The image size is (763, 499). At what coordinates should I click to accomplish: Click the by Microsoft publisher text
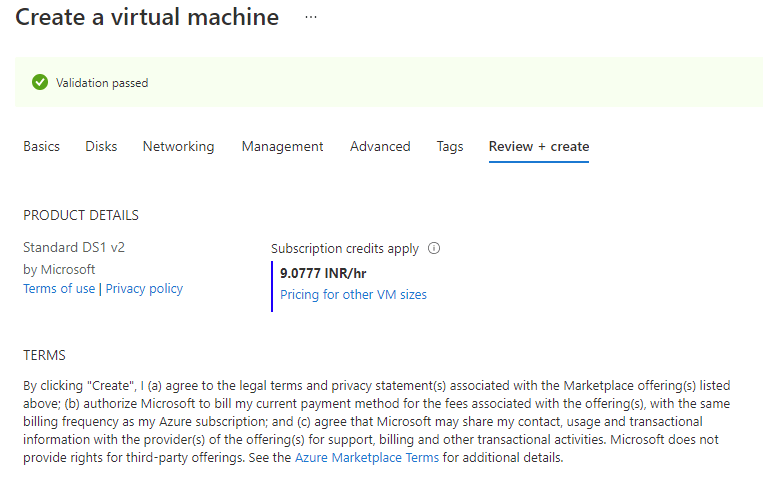[x=59, y=269]
